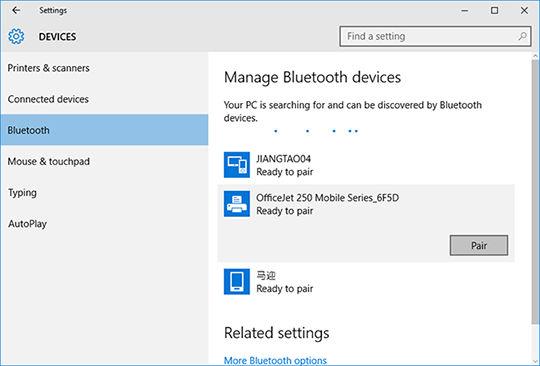This screenshot has height=366, width=540.
Task: Maximize the Settings window
Action: [494, 10]
